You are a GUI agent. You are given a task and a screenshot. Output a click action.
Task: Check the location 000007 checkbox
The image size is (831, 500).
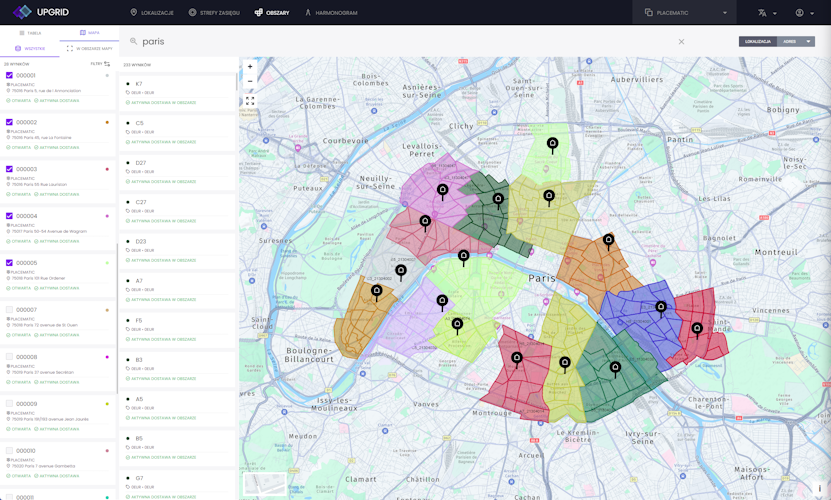pos(10,310)
